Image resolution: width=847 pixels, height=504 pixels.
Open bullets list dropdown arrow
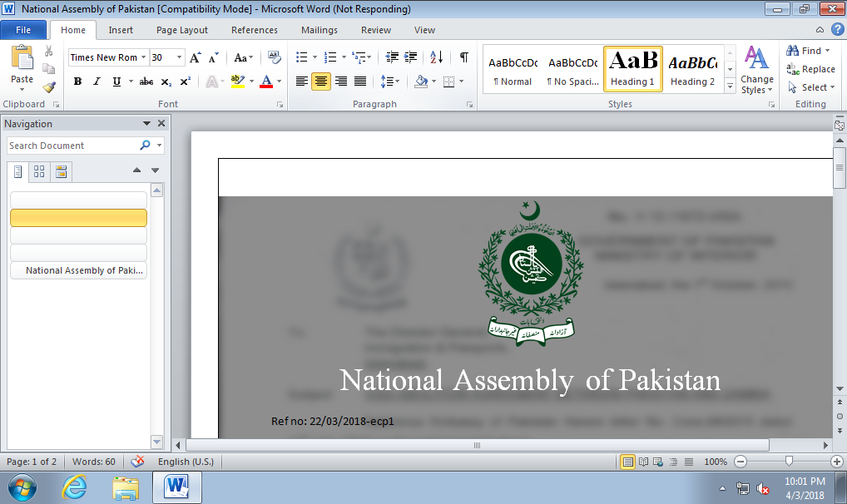click(315, 57)
